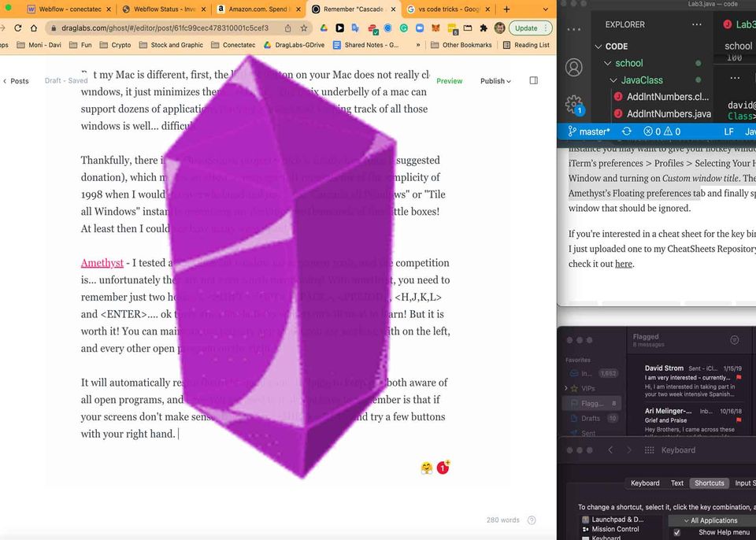The width and height of the screenshot is (756, 540).
Task: Expand the VIPs mailbox group
Action: click(x=565, y=389)
